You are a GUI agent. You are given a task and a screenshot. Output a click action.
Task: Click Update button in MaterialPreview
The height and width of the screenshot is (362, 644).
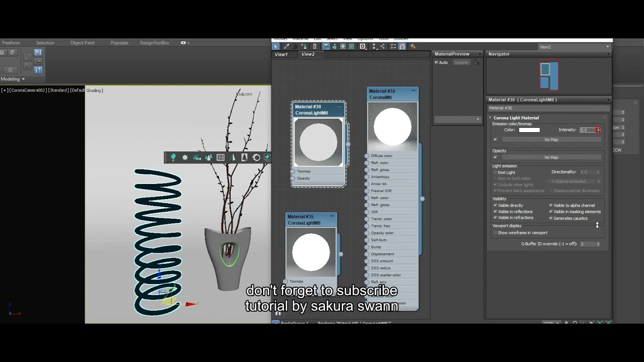(461, 62)
